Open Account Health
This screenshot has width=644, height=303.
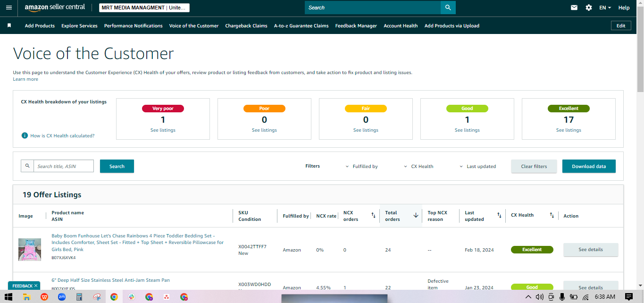[x=401, y=25]
